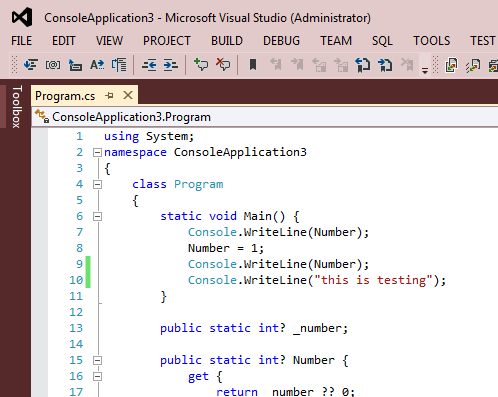Click Console.WriteLine(Number) on line 7

[x=278, y=232]
